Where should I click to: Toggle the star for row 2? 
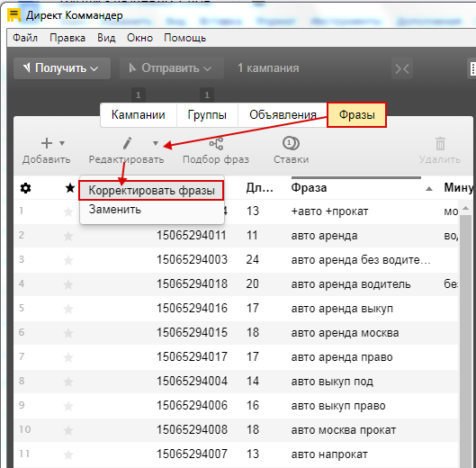coord(68,236)
